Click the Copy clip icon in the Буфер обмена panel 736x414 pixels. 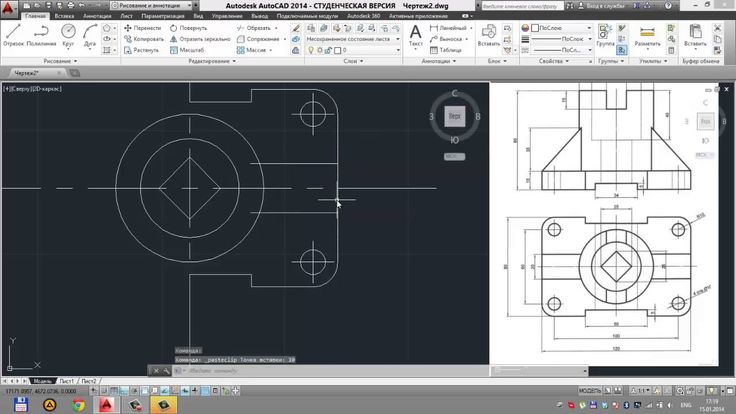pyautogui.click(x=717, y=39)
